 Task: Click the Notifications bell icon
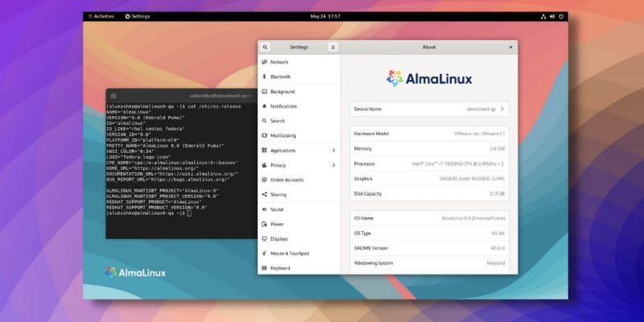click(x=264, y=106)
